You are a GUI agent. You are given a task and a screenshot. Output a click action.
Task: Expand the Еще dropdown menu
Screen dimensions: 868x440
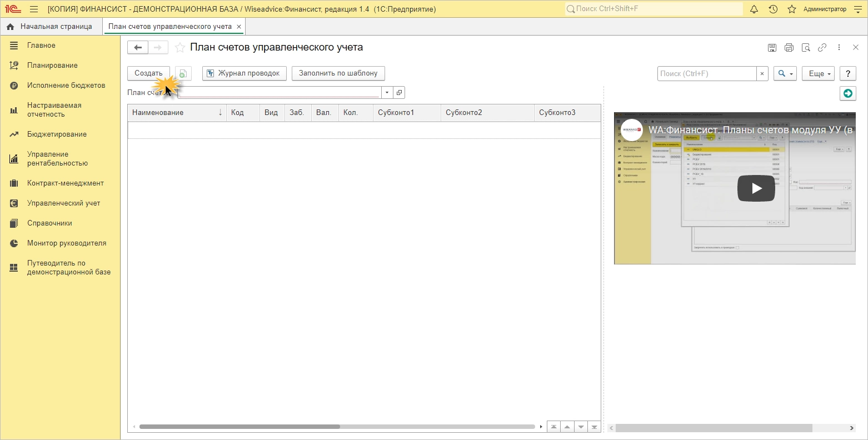pyautogui.click(x=819, y=73)
